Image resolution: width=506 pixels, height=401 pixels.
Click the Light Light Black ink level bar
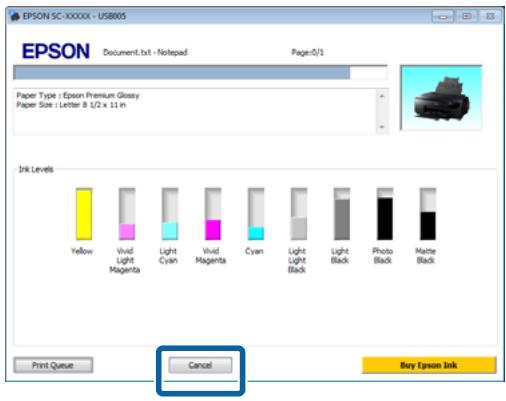tap(299, 214)
